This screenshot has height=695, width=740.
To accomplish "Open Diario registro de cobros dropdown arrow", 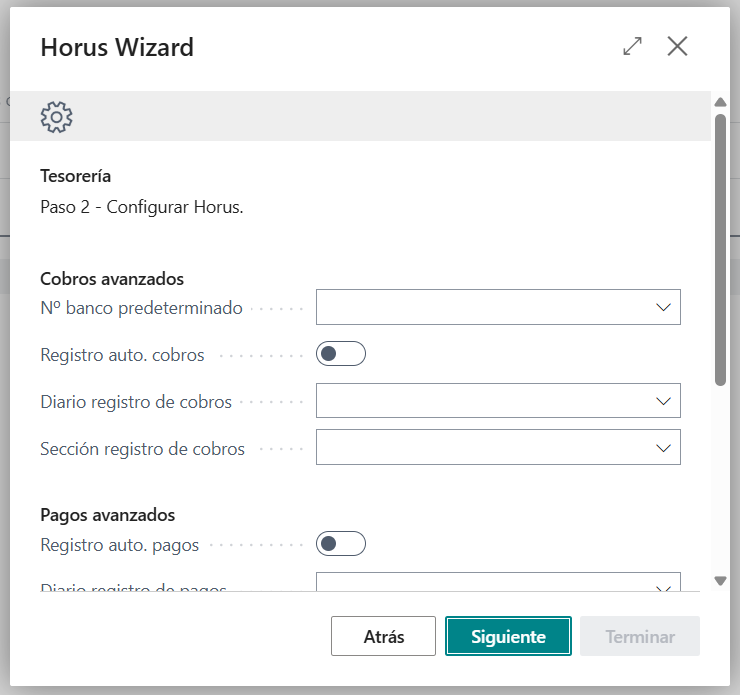I will coord(663,401).
